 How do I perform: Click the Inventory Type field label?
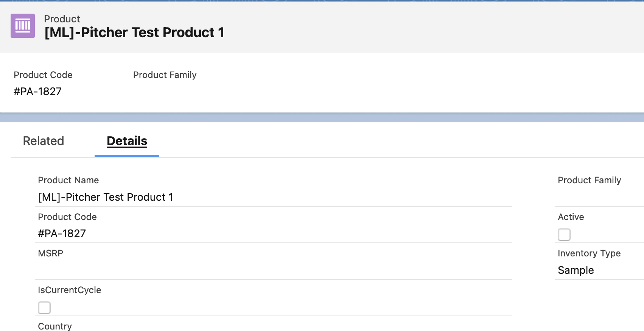pyautogui.click(x=589, y=253)
